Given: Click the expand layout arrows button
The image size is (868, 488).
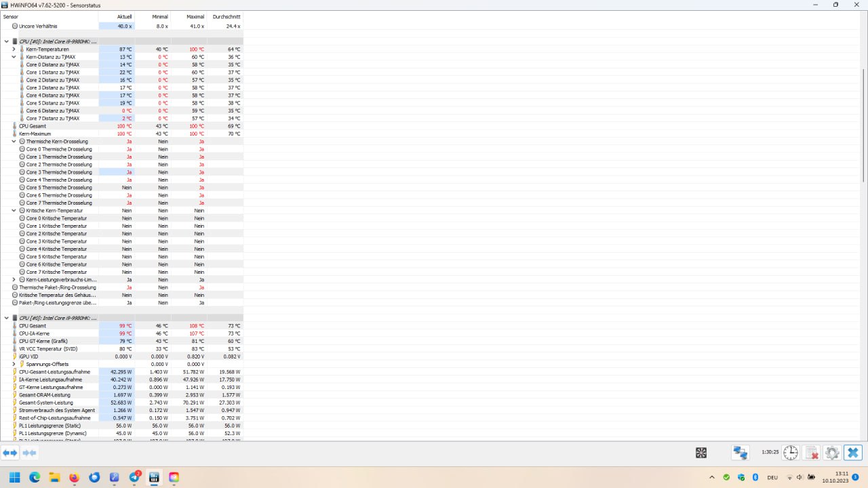Looking at the screenshot, I should click(x=9, y=453).
